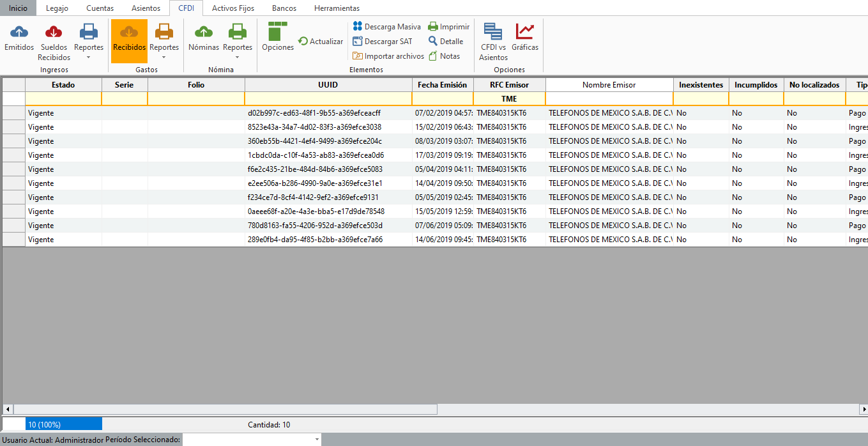Show the Gráficas chart view
The height and width of the screenshot is (446, 868).
click(525, 33)
